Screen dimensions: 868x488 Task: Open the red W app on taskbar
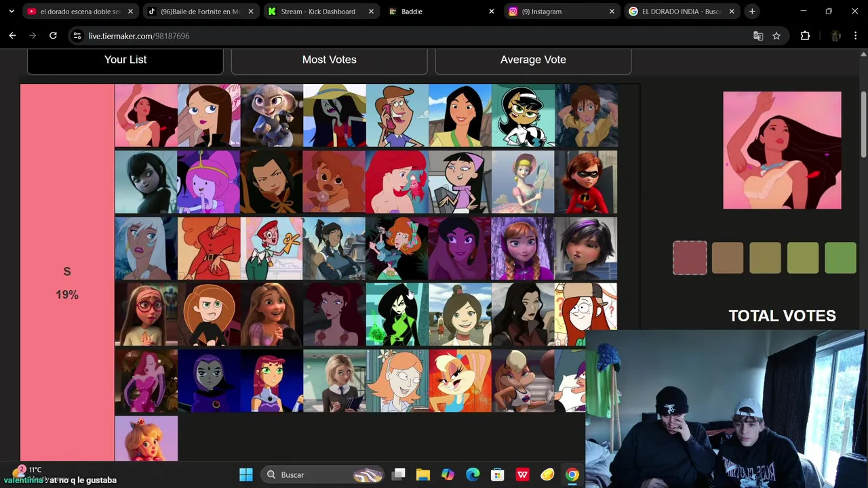[522, 474]
